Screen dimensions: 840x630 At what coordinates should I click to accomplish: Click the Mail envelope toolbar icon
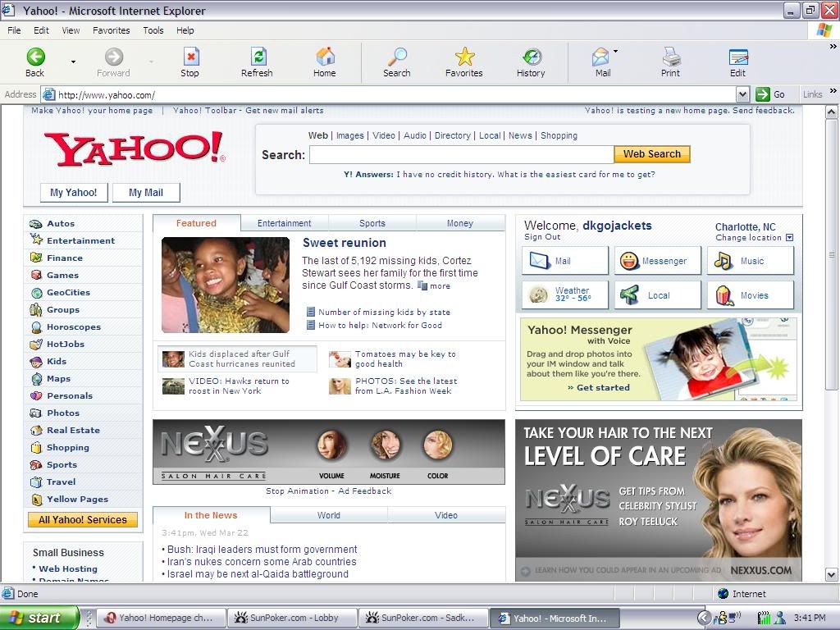click(x=600, y=57)
